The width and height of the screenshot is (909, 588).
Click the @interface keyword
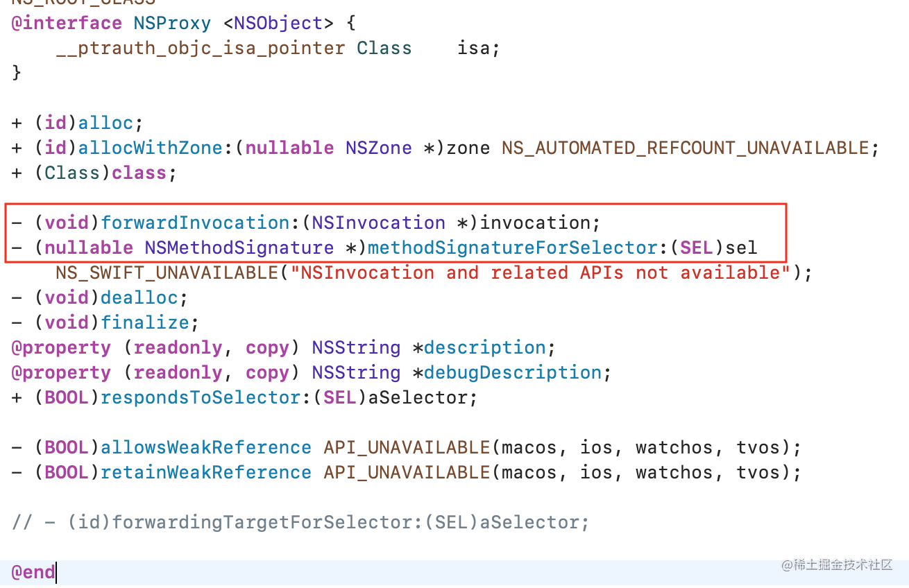tap(67, 23)
